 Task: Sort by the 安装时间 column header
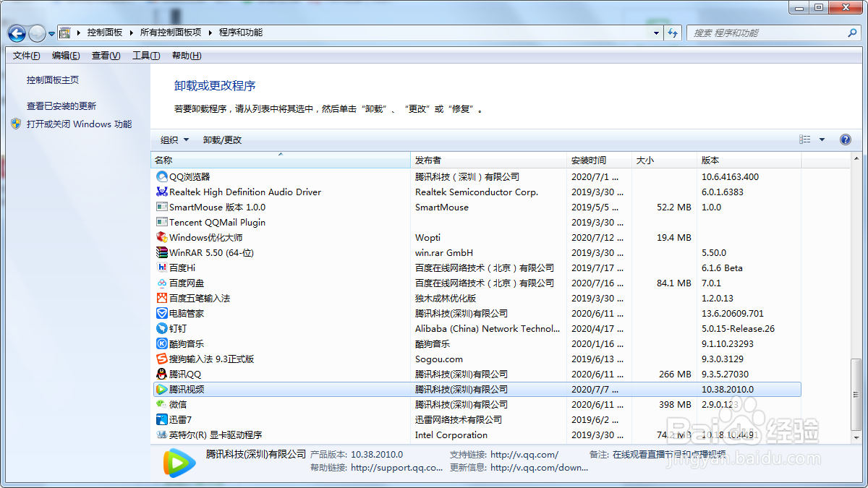point(599,160)
